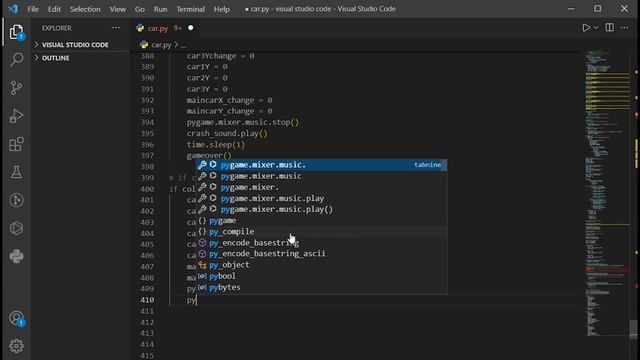
Task: Select the py_encode_basestring_ascii suggestion
Action: [x=322, y=254]
